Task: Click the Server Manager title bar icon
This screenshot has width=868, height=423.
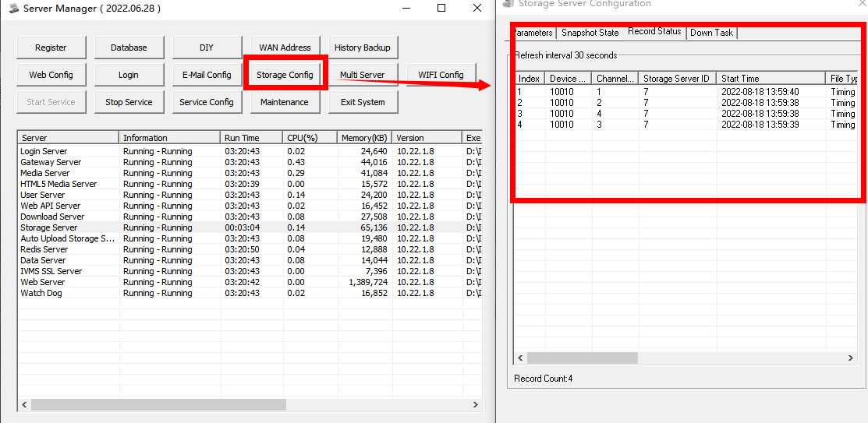Action: coord(13,9)
